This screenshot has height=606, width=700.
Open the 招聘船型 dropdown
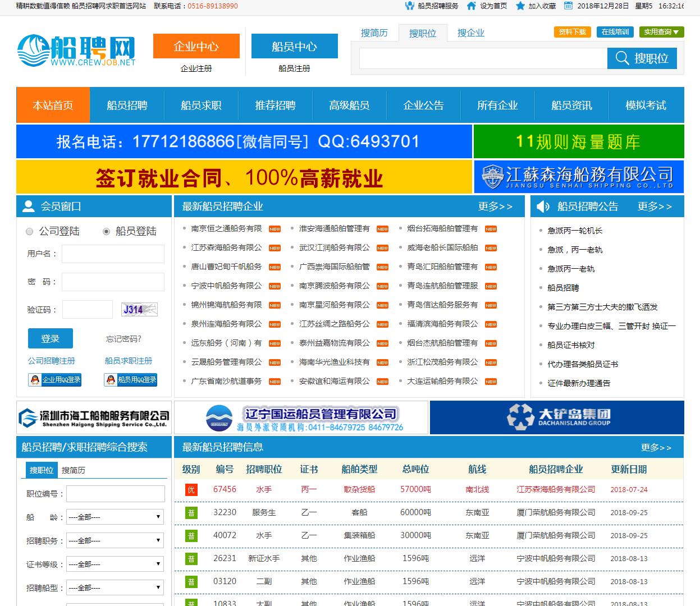(x=115, y=587)
